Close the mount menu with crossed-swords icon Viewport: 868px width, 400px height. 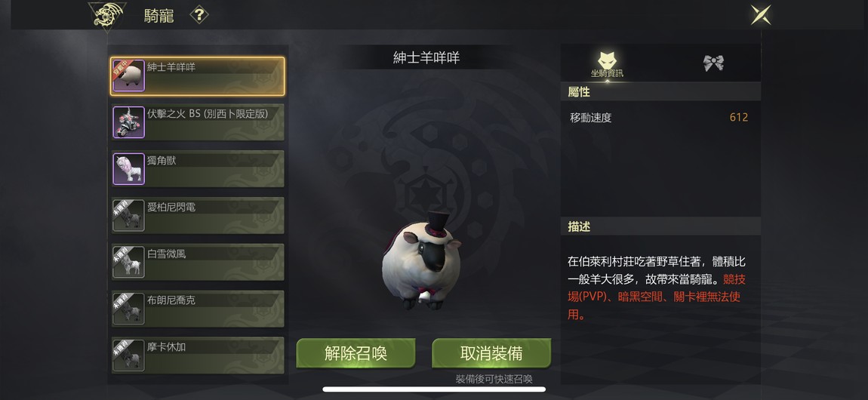(761, 14)
